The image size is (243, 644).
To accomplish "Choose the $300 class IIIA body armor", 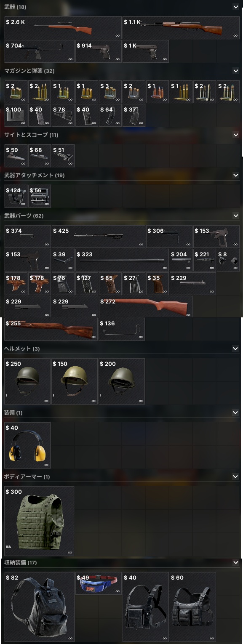I will pos(39,521).
